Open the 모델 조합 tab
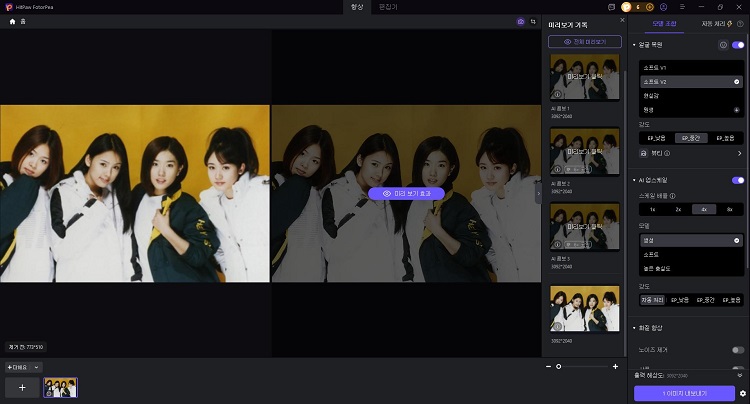This screenshot has height=404, width=750. point(664,24)
